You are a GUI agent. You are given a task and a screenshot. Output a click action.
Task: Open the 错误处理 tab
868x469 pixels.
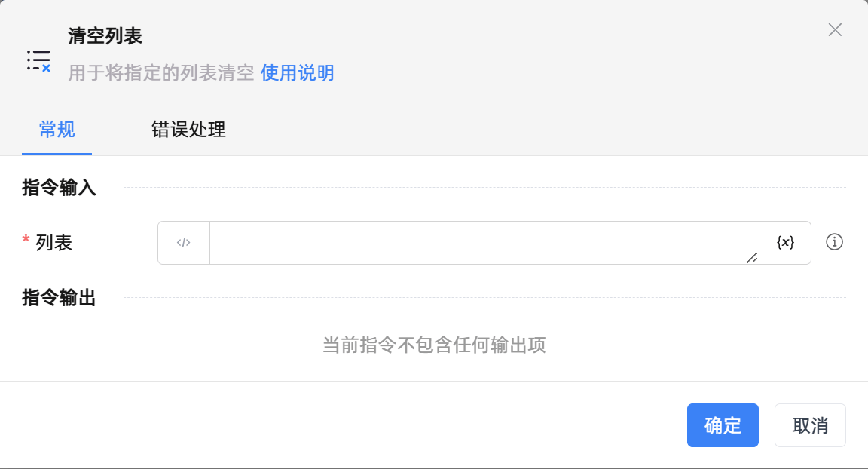click(188, 130)
